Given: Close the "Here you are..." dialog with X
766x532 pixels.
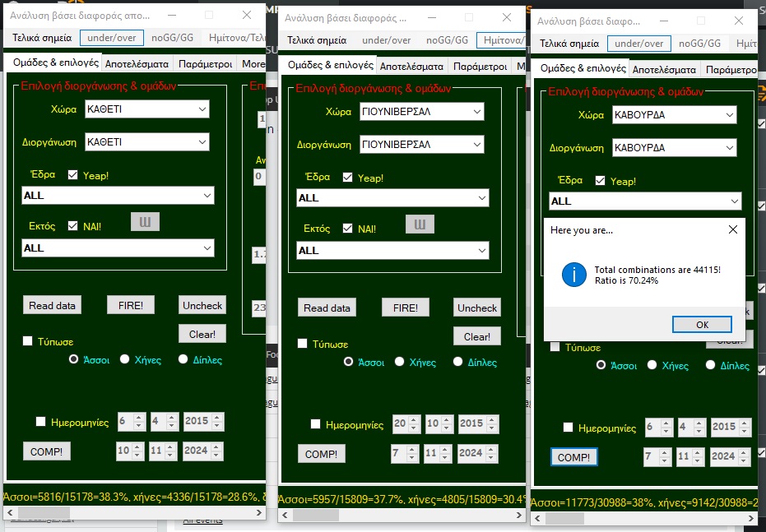Looking at the screenshot, I should 733,229.
